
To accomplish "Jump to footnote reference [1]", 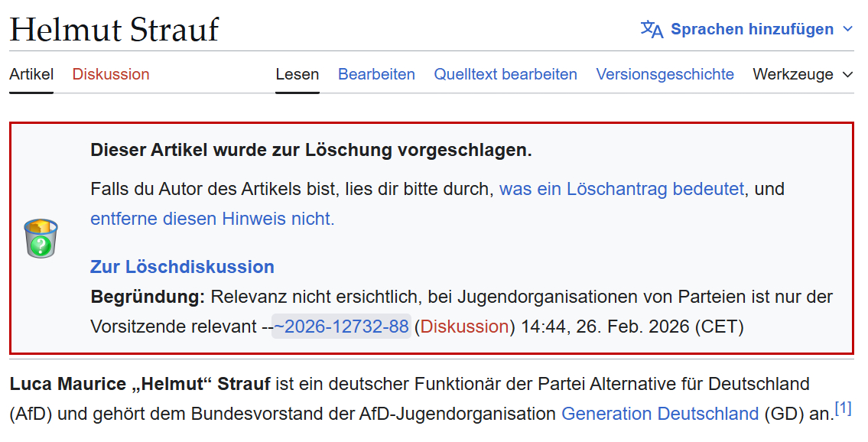I will [x=843, y=408].
